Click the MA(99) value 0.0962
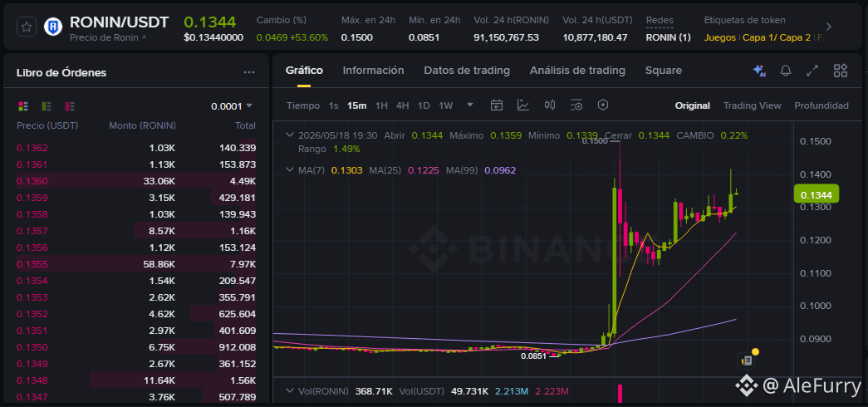This screenshot has width=868, height=407. tap(500, 170)
